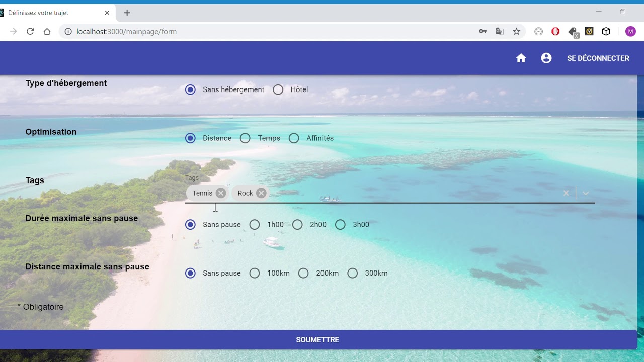644x362 pixels.
Task: Minimize the browser window
Action: (599, 11)
